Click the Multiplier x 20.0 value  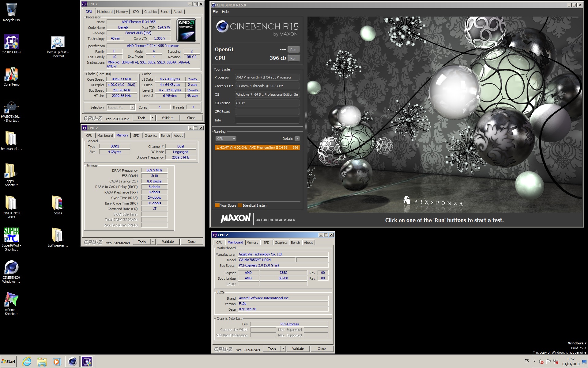(122, 85)
